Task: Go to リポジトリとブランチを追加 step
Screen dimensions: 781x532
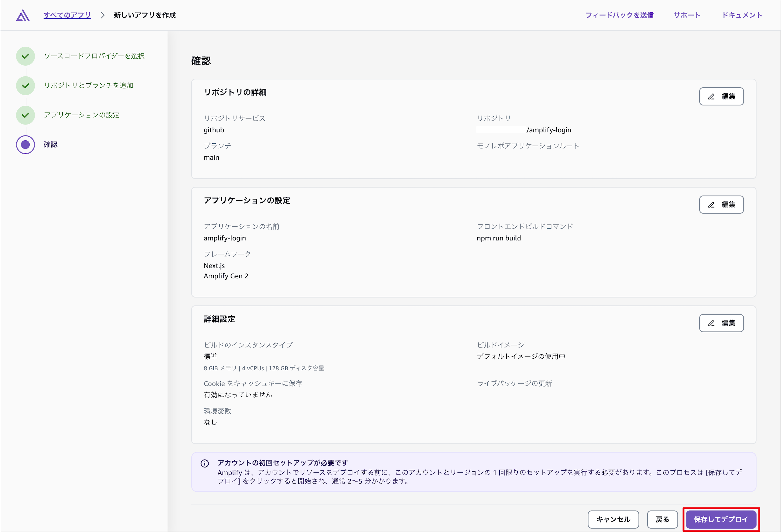Action: (89, 86)
